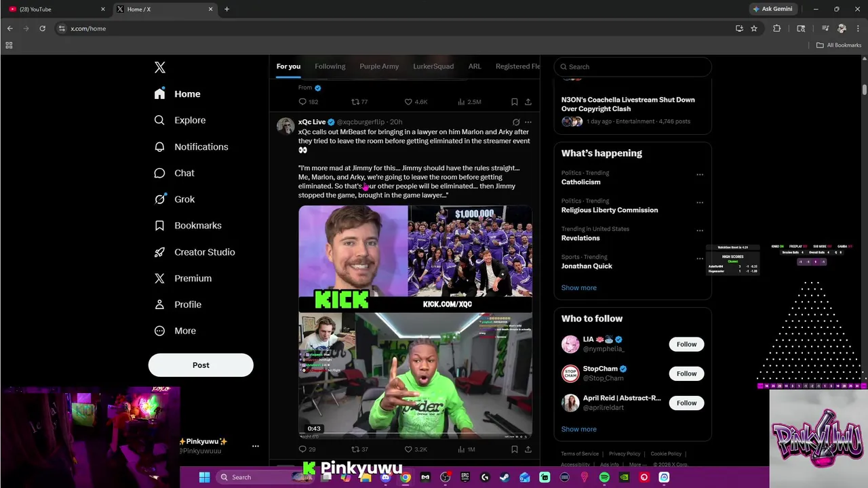
Task: Open xQc Live profile avatar
Action: click(x=285, y=126)
